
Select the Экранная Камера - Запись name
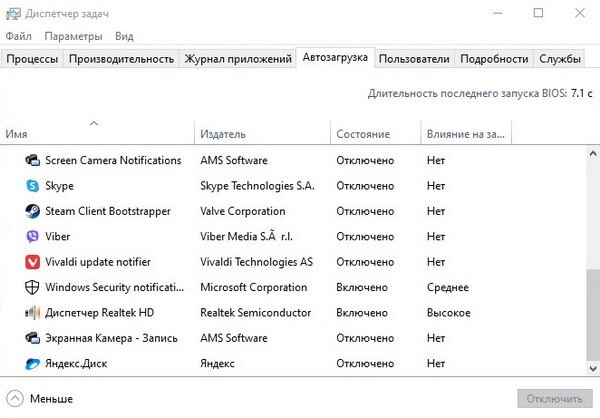111,338
